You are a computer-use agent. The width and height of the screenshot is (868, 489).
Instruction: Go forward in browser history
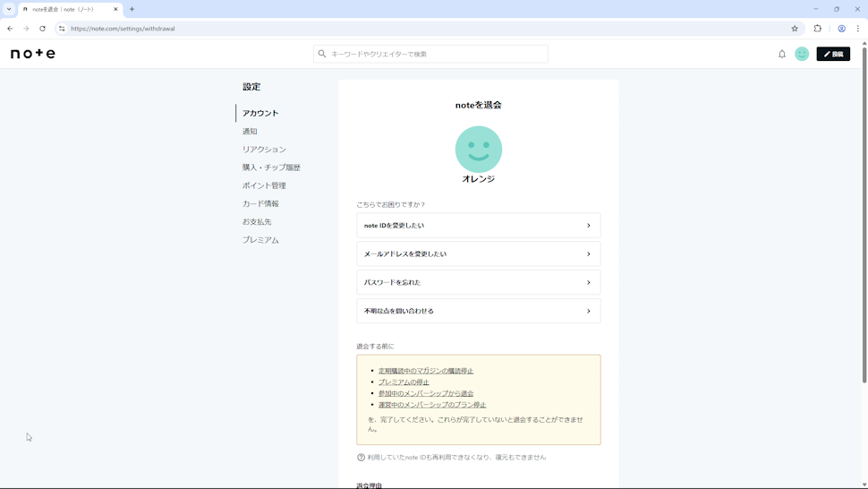[x=26, y=29]
